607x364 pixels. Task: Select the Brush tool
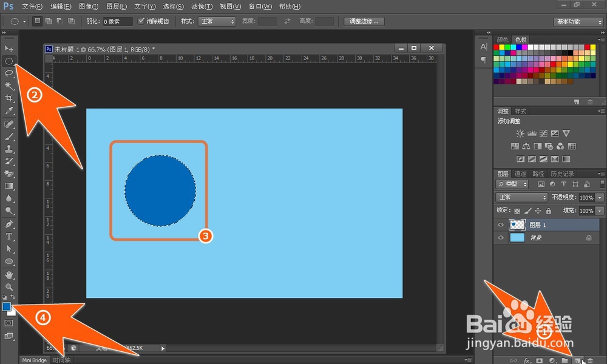[9, 136]
